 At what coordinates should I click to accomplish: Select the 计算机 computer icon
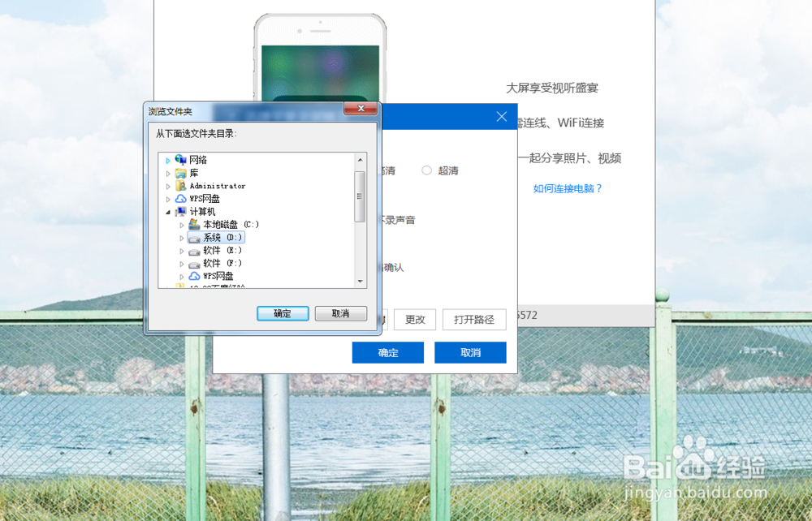click(x=180, y=212)
